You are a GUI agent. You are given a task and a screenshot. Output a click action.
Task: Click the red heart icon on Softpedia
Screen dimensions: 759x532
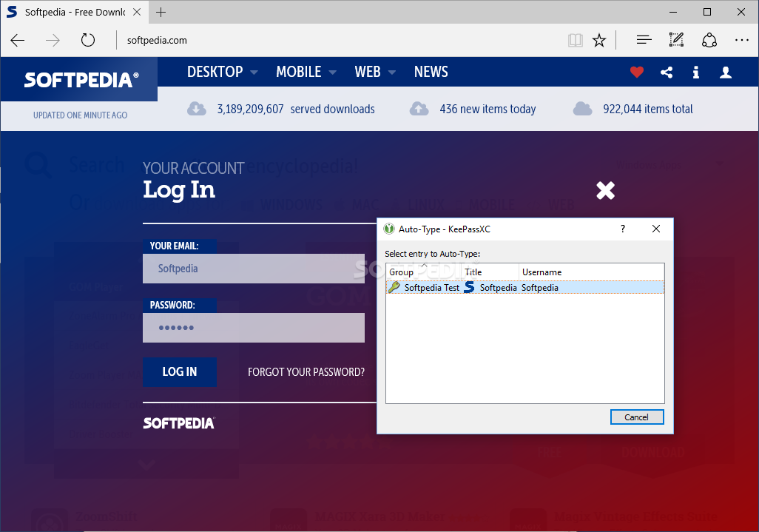[x=636, y=72]
